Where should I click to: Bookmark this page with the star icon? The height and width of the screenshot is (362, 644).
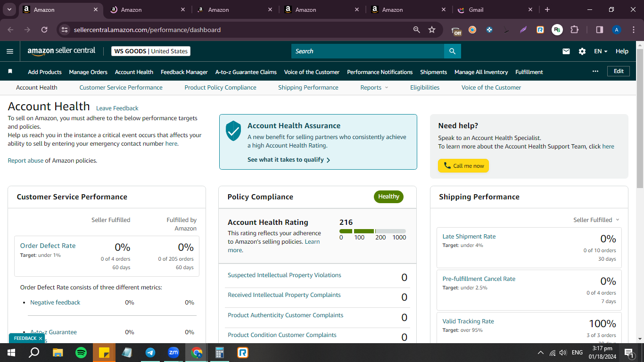[x=432, y=30]
